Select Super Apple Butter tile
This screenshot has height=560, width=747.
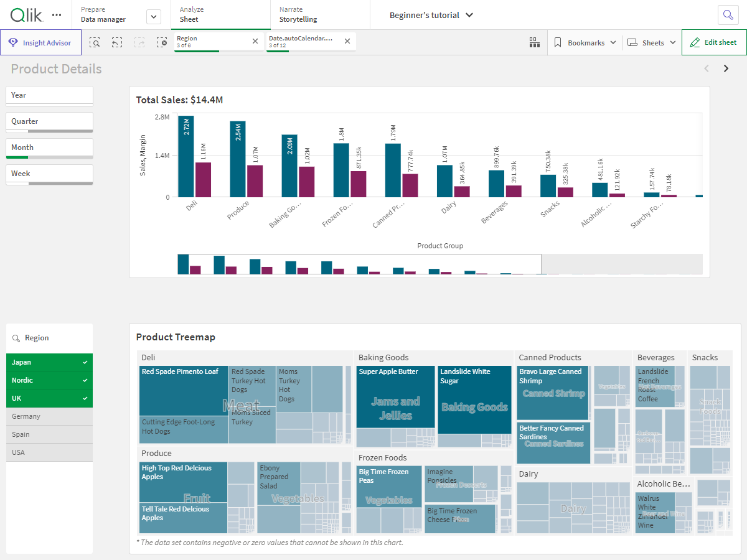[395, 396]
